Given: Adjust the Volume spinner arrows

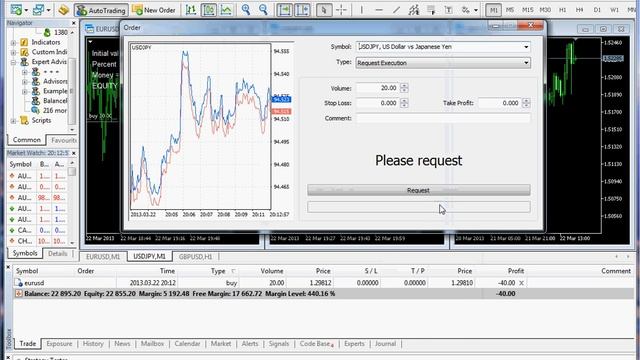Looking at the screenshot, I should [x=404, y=88].
